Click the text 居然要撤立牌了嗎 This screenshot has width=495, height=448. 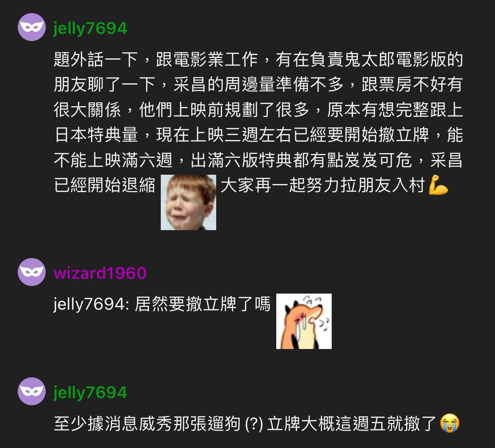pyautogui.click(x=203, y=304)
